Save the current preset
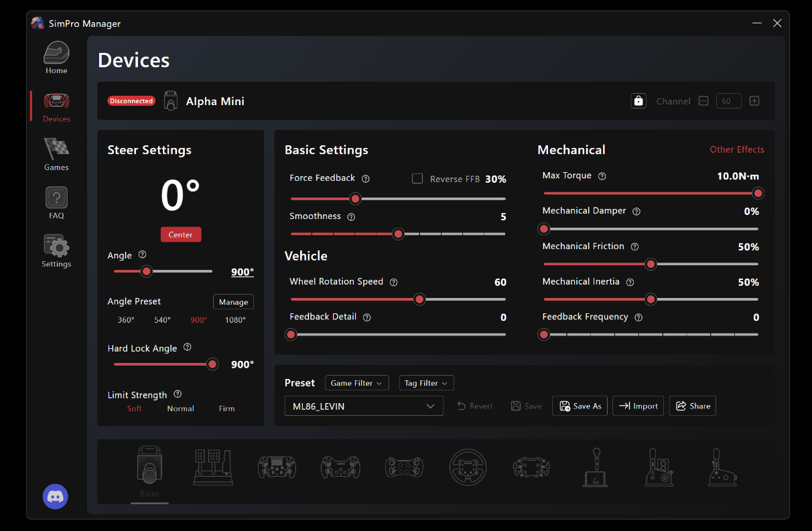 point(526,406)
